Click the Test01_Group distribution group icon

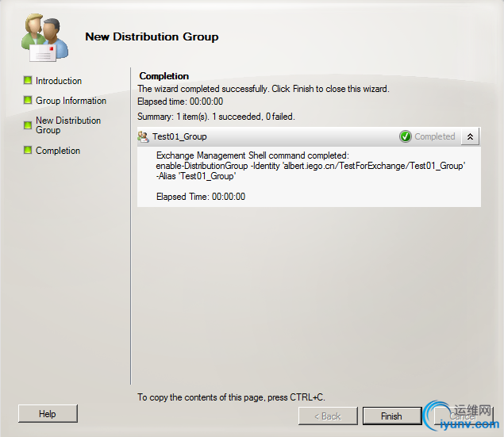click(x=143, y=136)
